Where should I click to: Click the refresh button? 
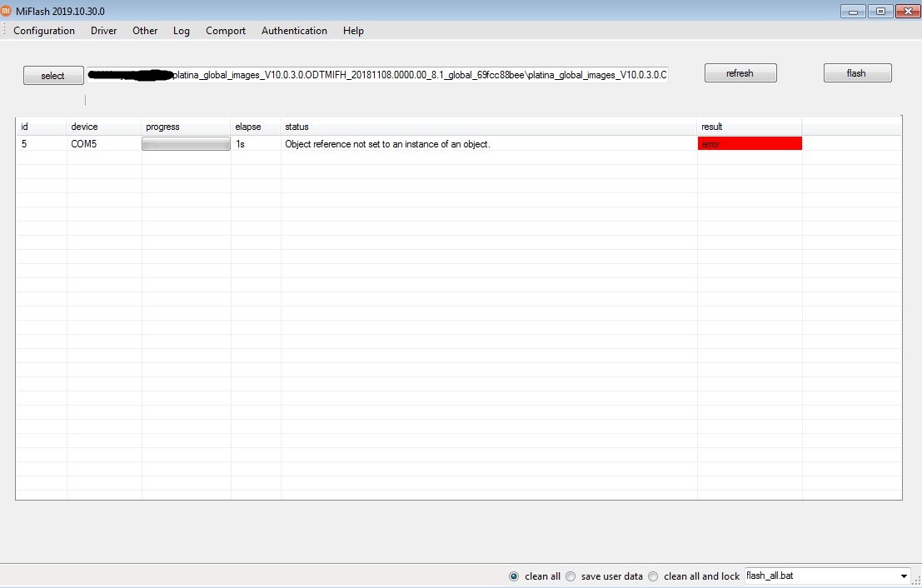740,73
